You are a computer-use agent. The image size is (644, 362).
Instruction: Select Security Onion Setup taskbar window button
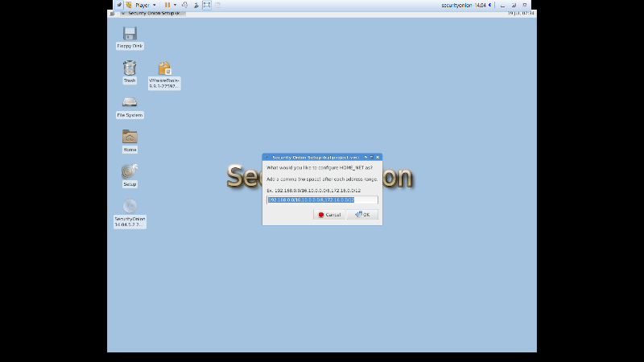pyautogui.click(x=152, y=14)
